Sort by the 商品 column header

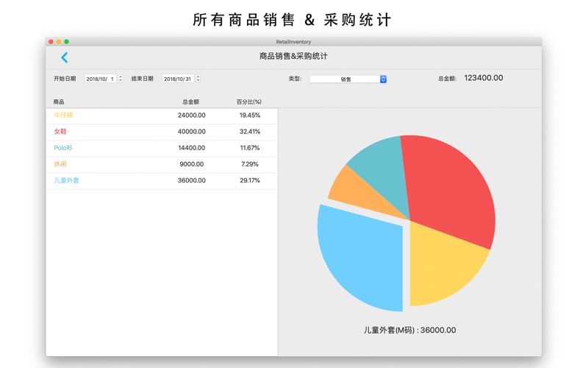(59, 102)
